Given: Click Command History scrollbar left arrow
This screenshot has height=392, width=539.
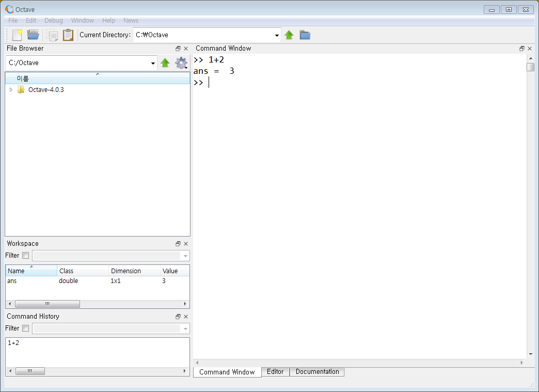Looking at the screenshot, I should click(x=10, y=371).
